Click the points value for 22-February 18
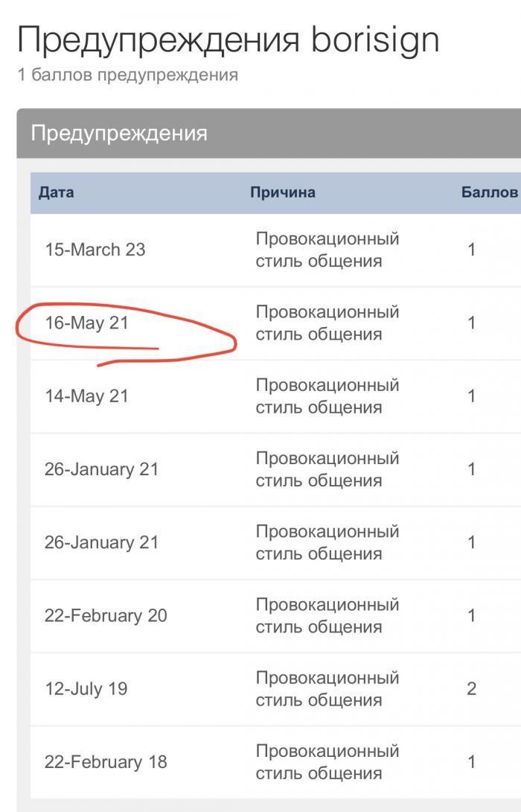 tap(471, 762)
